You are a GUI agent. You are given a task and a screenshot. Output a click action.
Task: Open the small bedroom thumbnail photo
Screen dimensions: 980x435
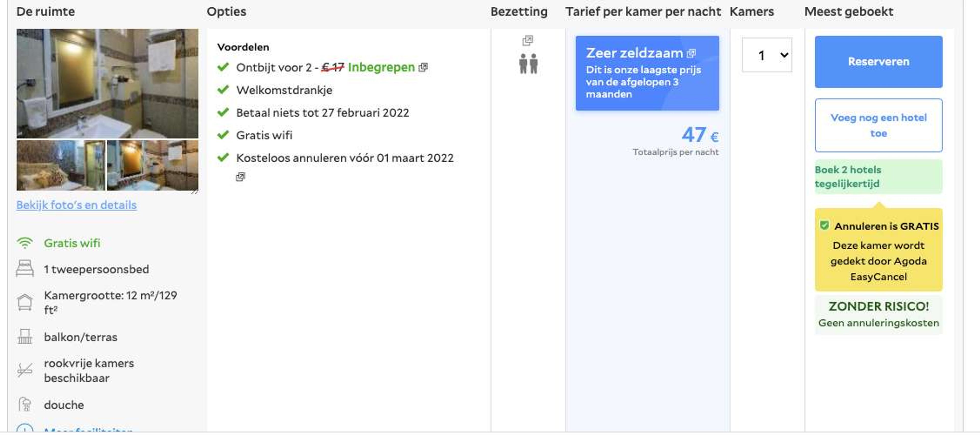[x=61, y=165]
